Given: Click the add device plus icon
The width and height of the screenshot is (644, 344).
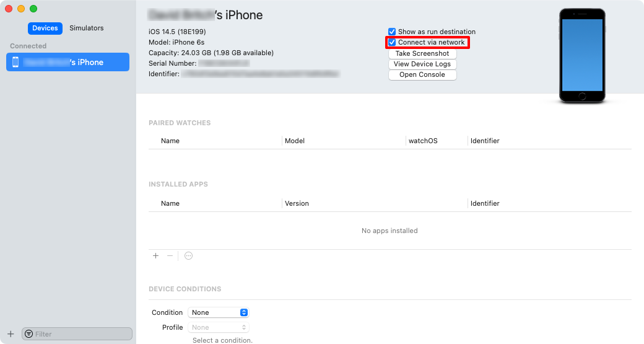Looking at the screenshot, I should tap(11, 334).
